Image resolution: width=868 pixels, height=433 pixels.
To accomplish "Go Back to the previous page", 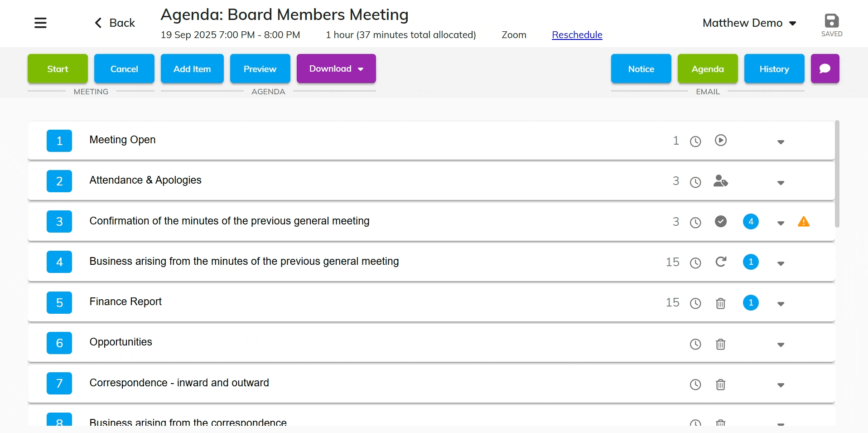I will click(115, 23).
